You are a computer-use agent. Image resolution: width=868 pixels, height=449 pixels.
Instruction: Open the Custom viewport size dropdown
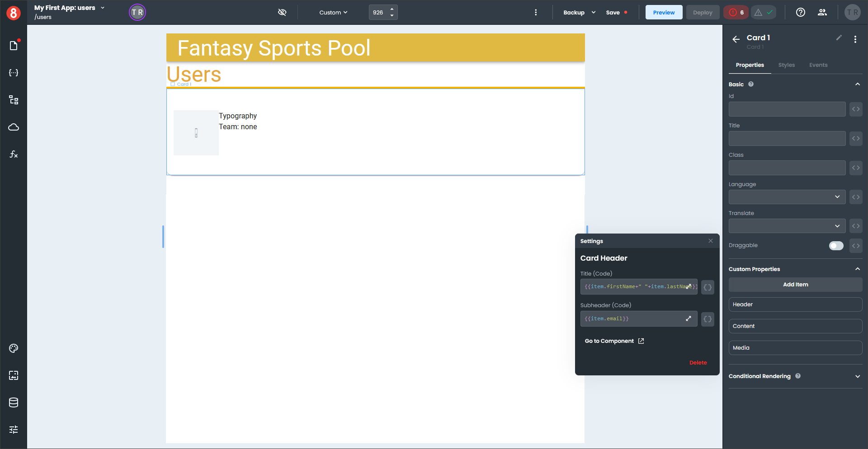click(x=333, y=13)
